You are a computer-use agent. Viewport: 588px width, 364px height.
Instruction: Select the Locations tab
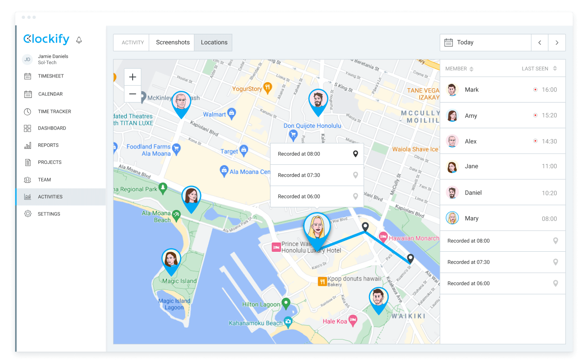click(x=214, y=43)
